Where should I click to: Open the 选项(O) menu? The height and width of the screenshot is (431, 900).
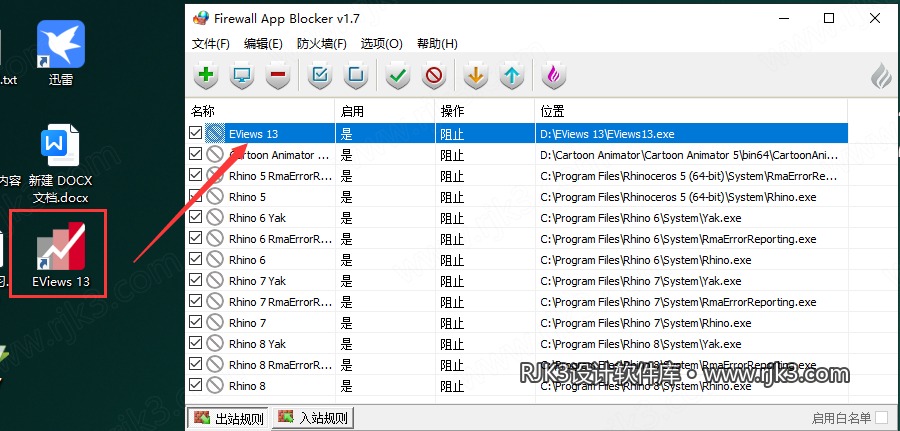(382, 44)
